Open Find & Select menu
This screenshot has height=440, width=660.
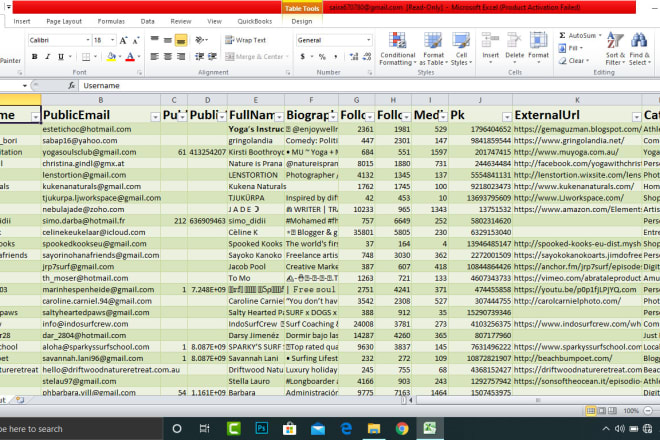[x=639, y=49]
